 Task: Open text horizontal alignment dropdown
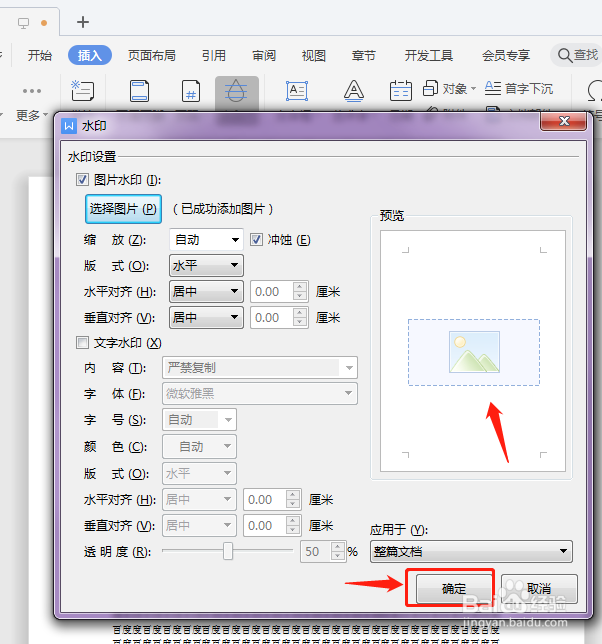pyautogui.click(x=199, y=499)
